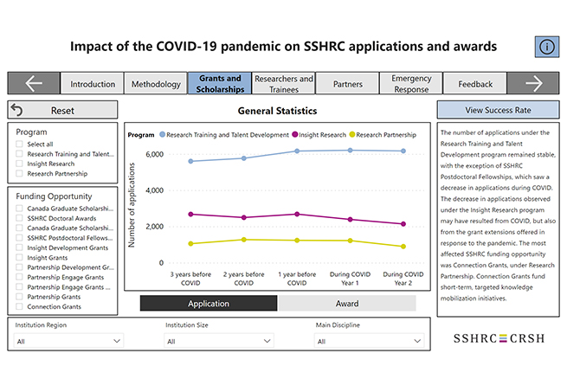The width and height of the screenshot is (567, 392).
Task: Tick the Partnership Engage Grants checkbox
Action: (x=19, y=277)
